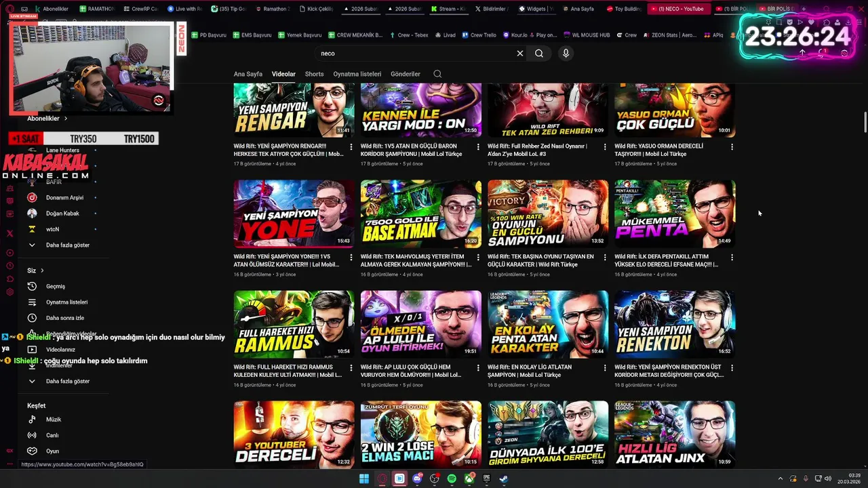868x488 pixels.
Task: Open Doğan Kabak subscription channel
Action: click(62, 213)
